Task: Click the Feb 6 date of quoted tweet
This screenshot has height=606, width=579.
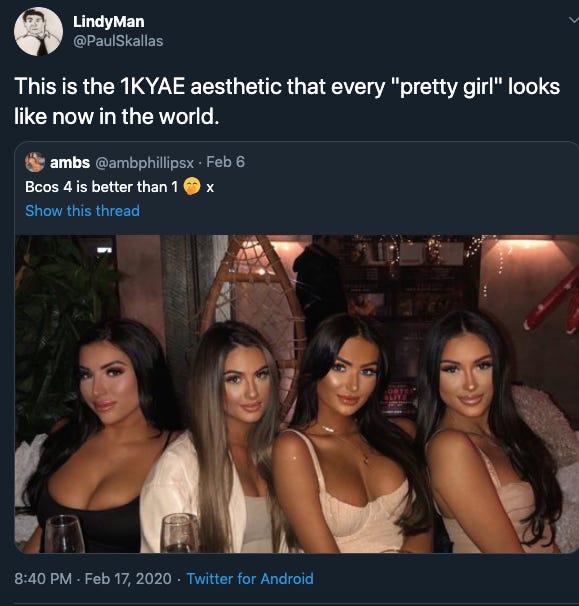Action: coord(225,162)
